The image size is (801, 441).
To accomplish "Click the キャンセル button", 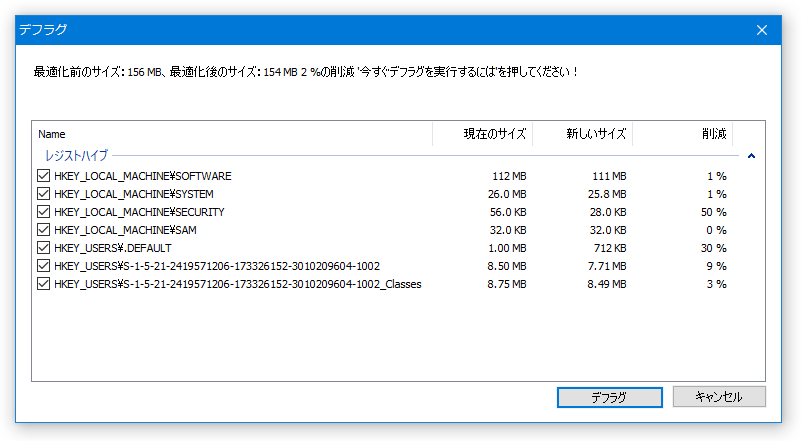I will (719, 397).
